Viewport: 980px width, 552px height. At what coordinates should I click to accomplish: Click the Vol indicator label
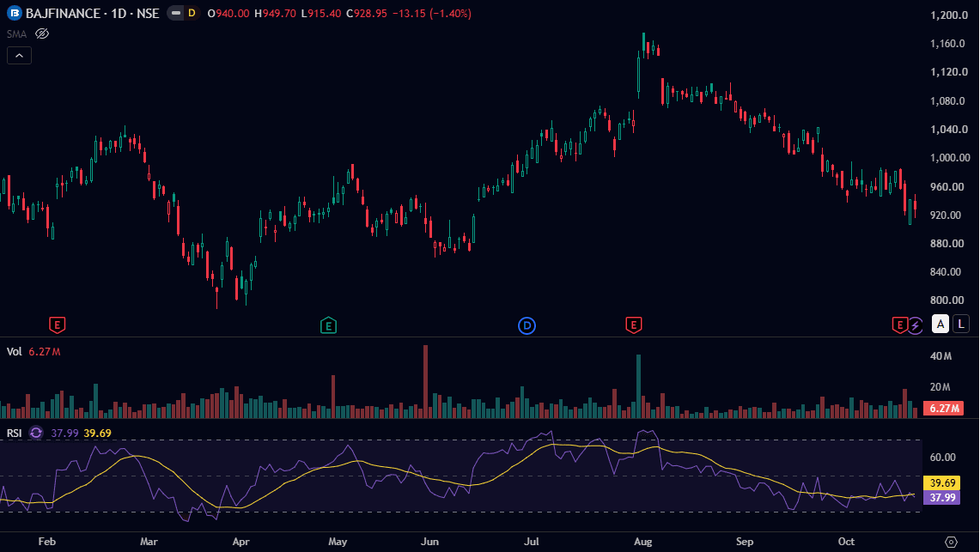pyautogui.click(x=14, y=352)
